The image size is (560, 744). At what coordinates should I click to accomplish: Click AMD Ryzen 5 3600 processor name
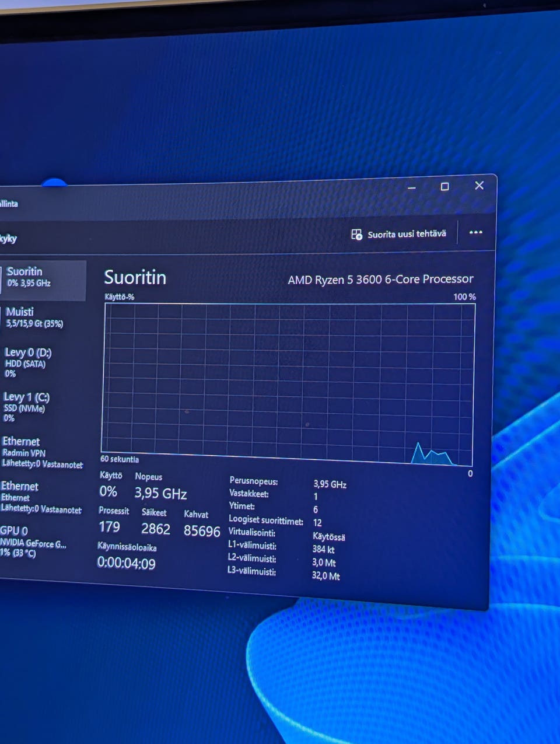tap(380, 280)
